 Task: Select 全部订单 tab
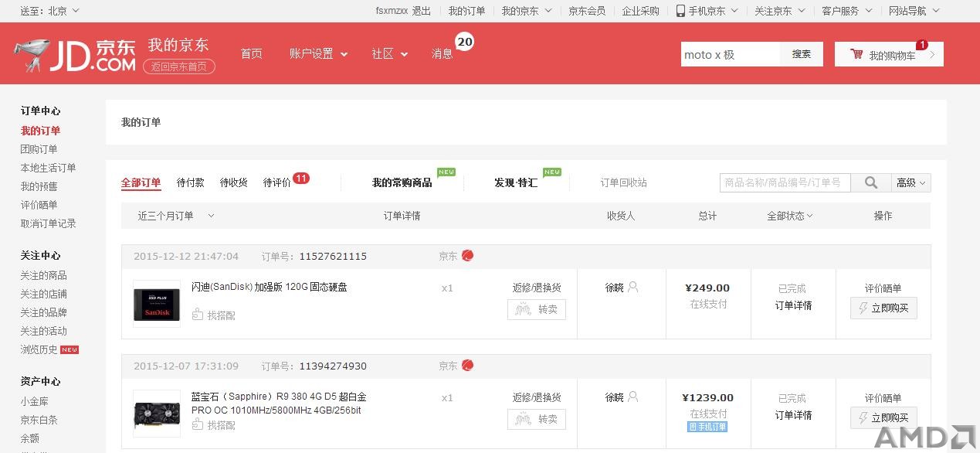click(x=141, y=182)
